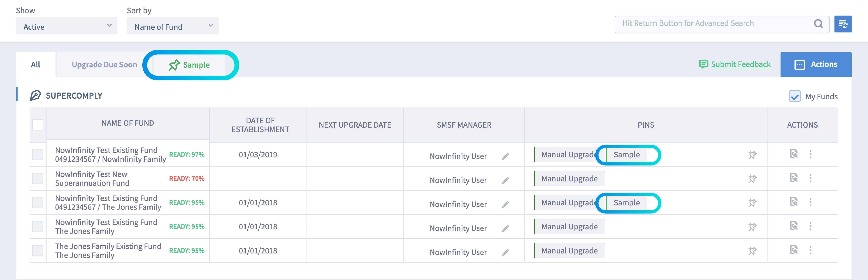Toggle the select-all funds header checkbox
This screenshot has height=280, width=868.
coord(38,125)
